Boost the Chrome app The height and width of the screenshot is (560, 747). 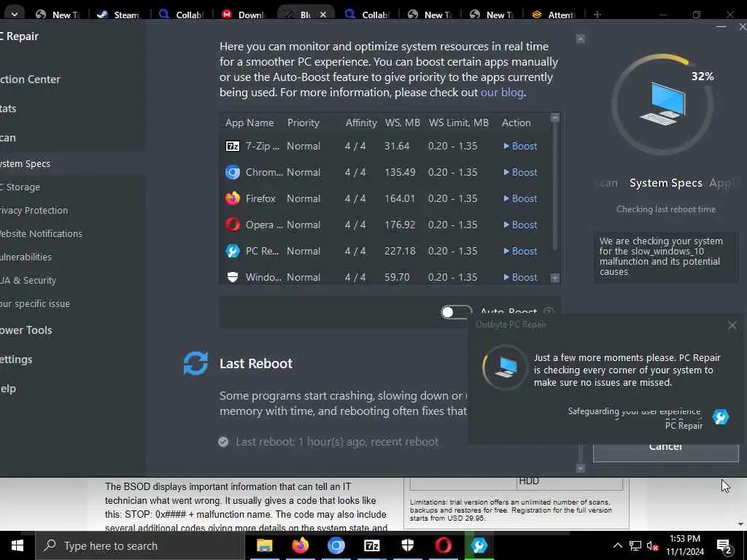coord(520,172)
